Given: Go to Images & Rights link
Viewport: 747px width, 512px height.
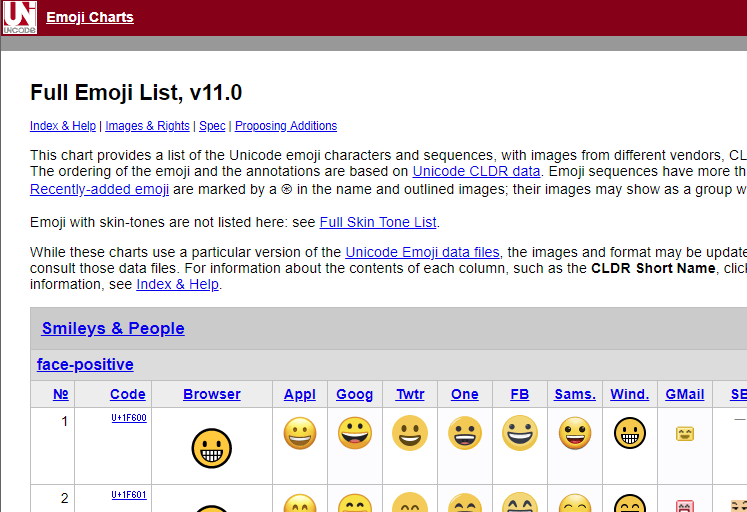Looking at the screenshot, I should tap(147, 126).
